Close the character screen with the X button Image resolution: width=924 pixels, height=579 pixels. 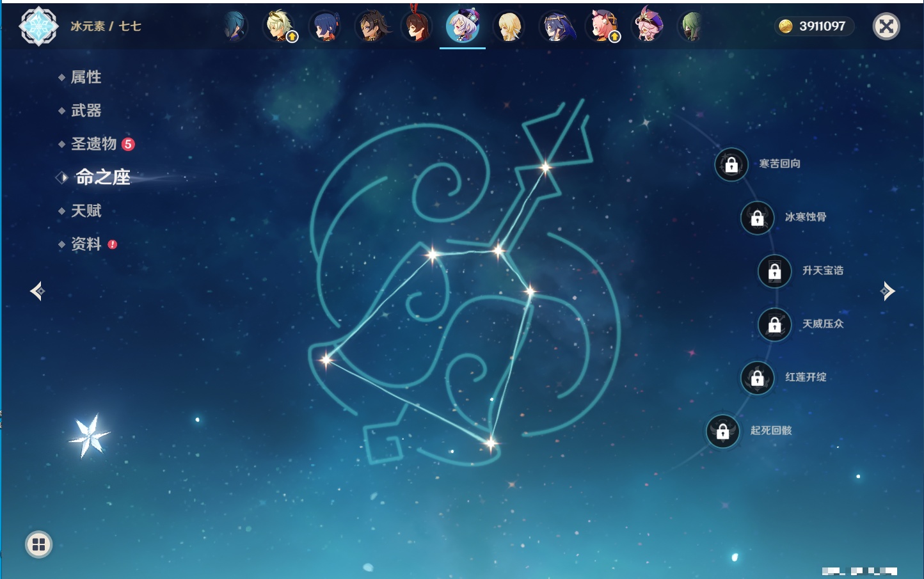886,26
